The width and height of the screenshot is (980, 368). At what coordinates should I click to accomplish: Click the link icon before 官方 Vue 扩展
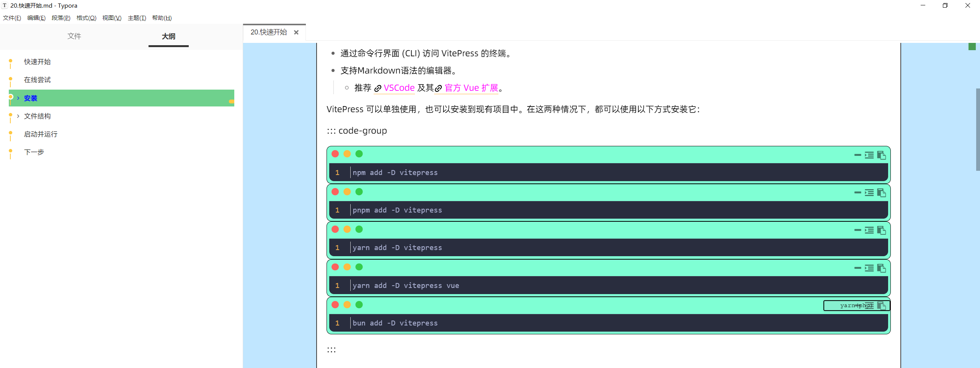click(x=438, y=88)
